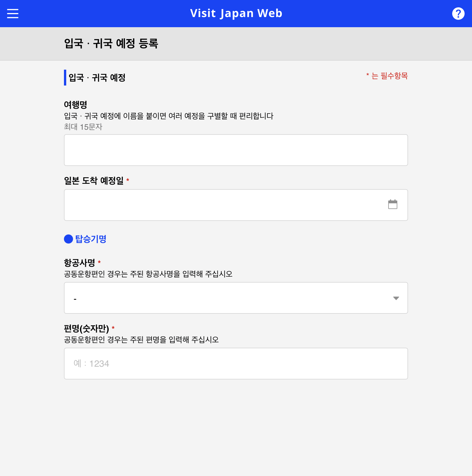Click the 최대 15문자 hint text
This screenshot has height=476, width=472.
click(x=83, y=127)
